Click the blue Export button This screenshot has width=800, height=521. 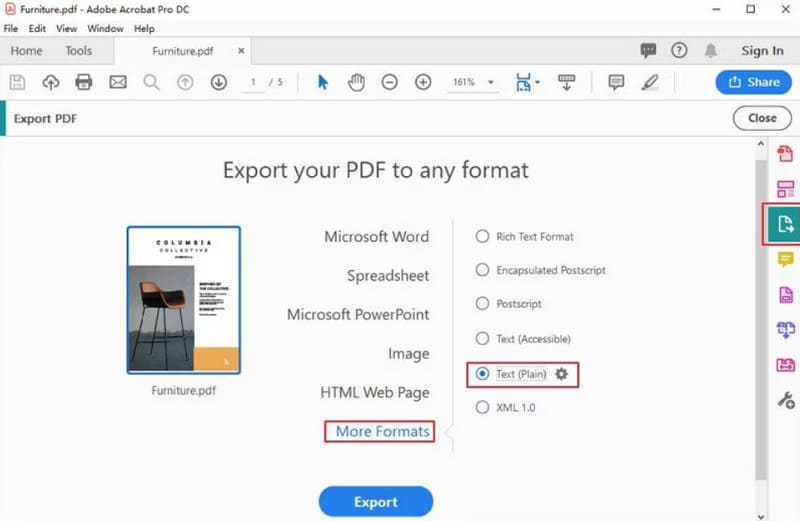click(x=376, y=502)
